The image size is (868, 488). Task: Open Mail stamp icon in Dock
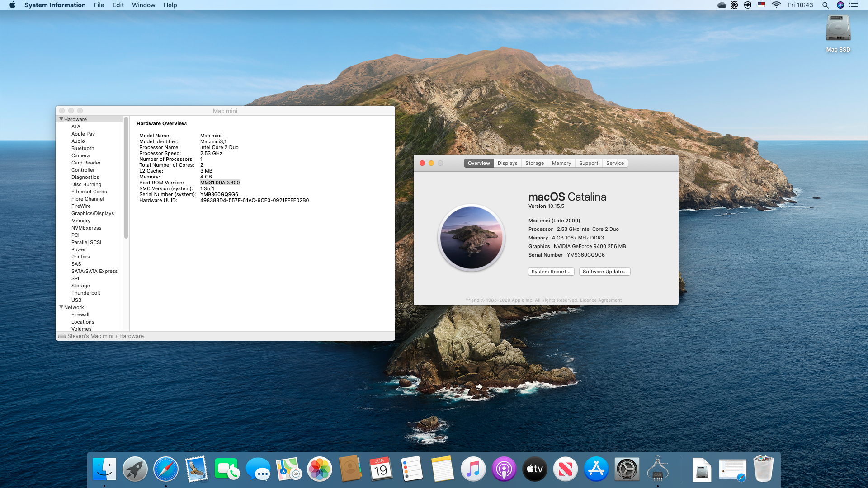tap(197, 469)
